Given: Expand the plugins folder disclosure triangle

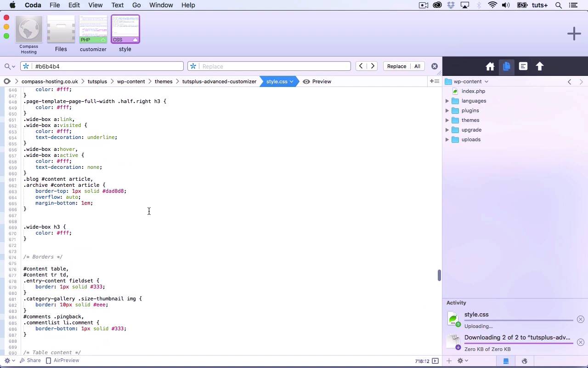Looking at the screenshot, I should tap(447, 110).
